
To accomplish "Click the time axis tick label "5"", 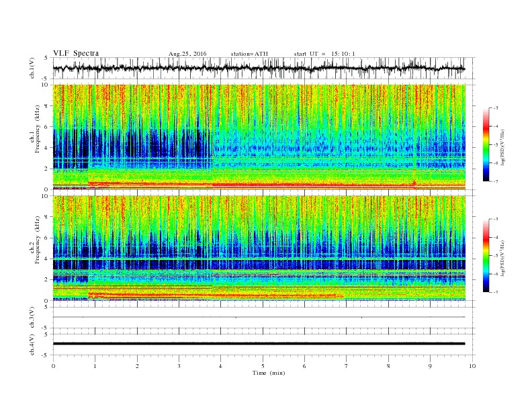I will [263, 366].
